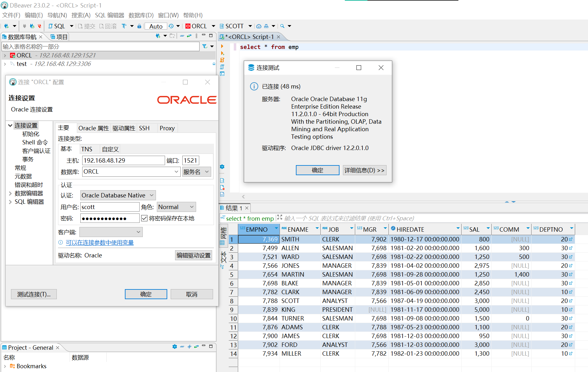This screenshot has height=372, width=588.
Task: Open the 数据库(D) menu
Action: click(x=141, y=15)
